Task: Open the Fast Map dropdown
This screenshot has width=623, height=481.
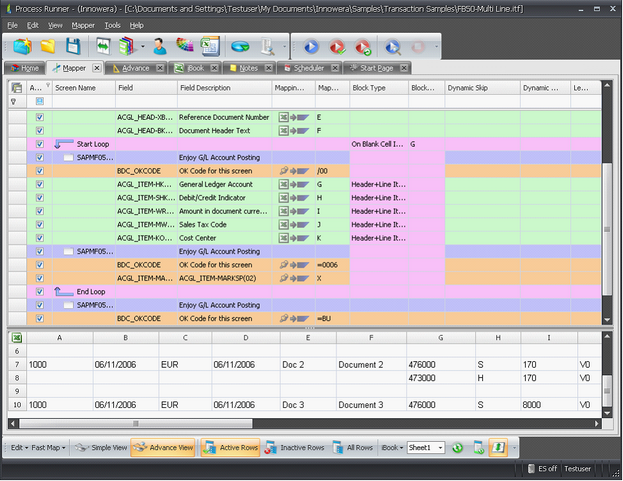Action: point(51,448)
